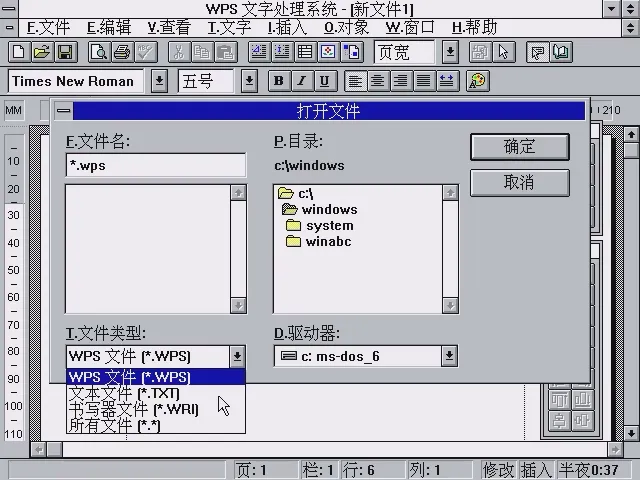Screen dimensions: 640x480
Task: Click the MM ruler unit button
Action: coord(13,110)
